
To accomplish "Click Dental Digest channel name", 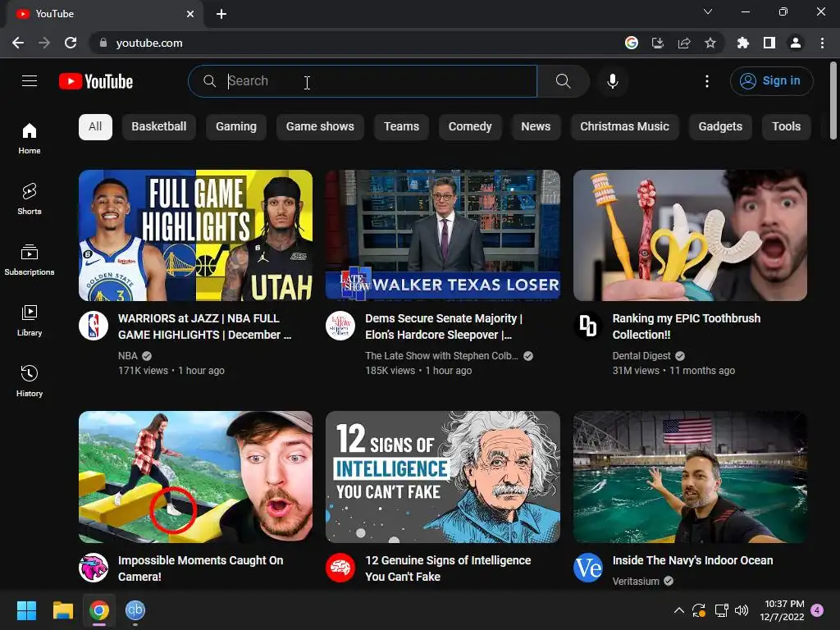I will pyautogui.click(x=641, y=356).
